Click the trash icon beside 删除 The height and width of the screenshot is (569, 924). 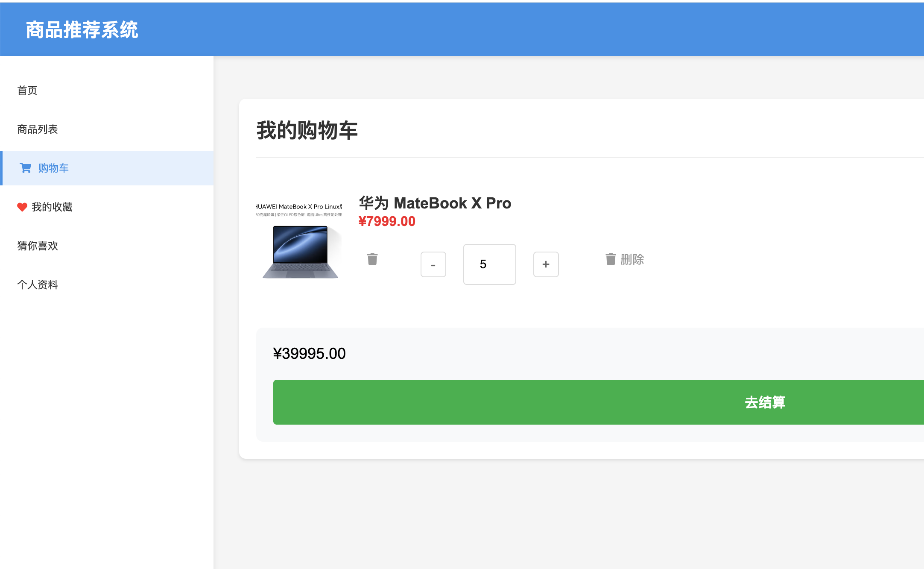(611, 259)
